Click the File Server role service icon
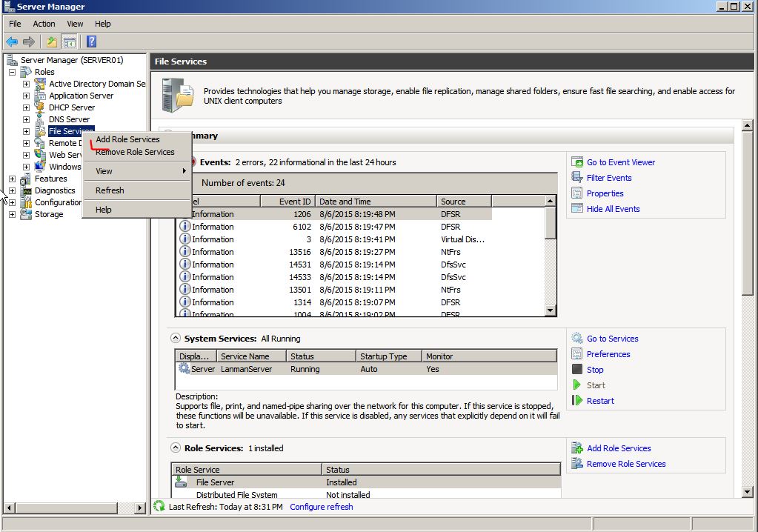This screenshot has height=532, width=758. tap(181, 482)
